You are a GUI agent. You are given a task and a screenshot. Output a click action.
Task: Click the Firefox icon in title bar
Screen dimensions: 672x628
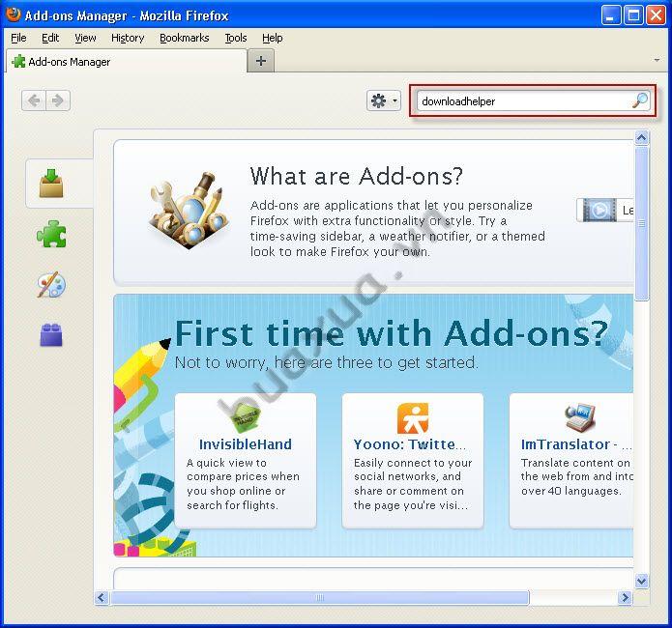(x=14, y=14)
